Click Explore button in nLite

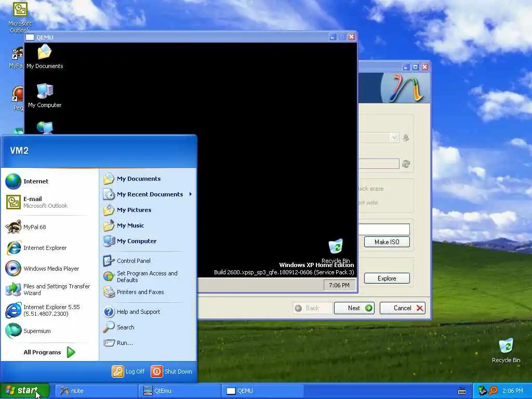(x=387, y=278)
